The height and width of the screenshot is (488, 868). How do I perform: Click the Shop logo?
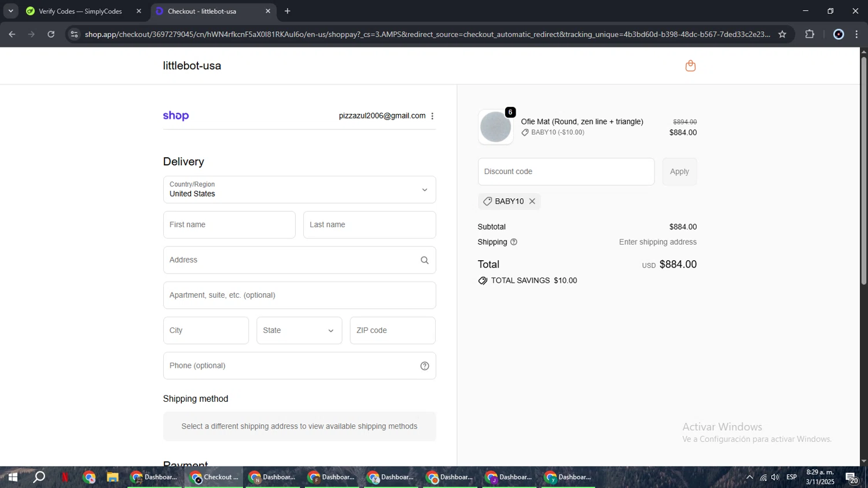(x=176, y=116)
